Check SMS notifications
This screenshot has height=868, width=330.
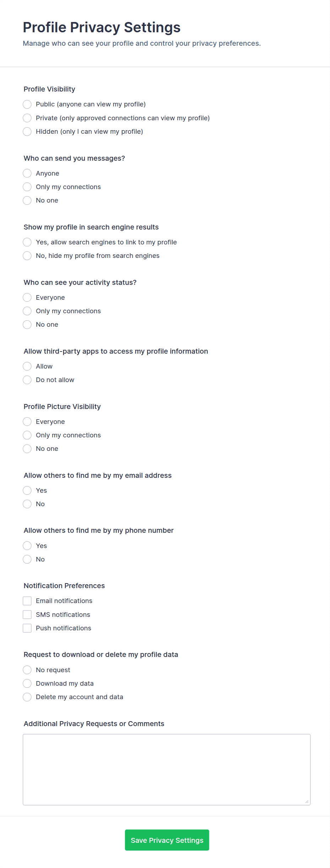(x=27, y=614)
